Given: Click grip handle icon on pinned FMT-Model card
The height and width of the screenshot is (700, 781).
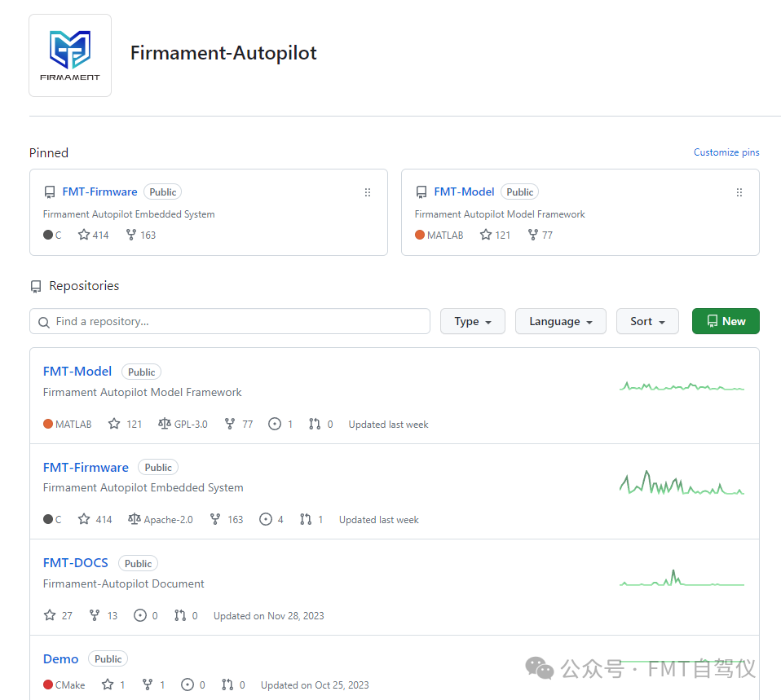Looking at the screenshot, I should coord(739,192).
